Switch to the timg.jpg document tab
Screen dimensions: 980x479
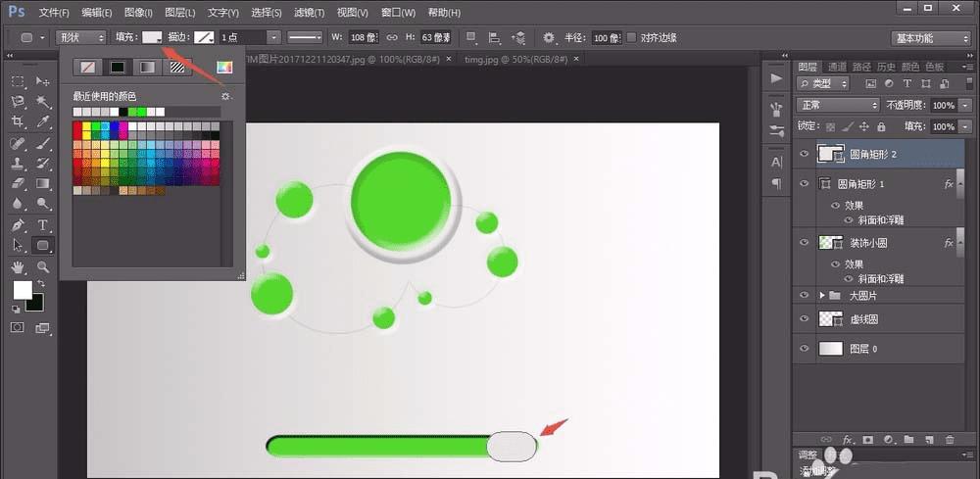(515, 59)
